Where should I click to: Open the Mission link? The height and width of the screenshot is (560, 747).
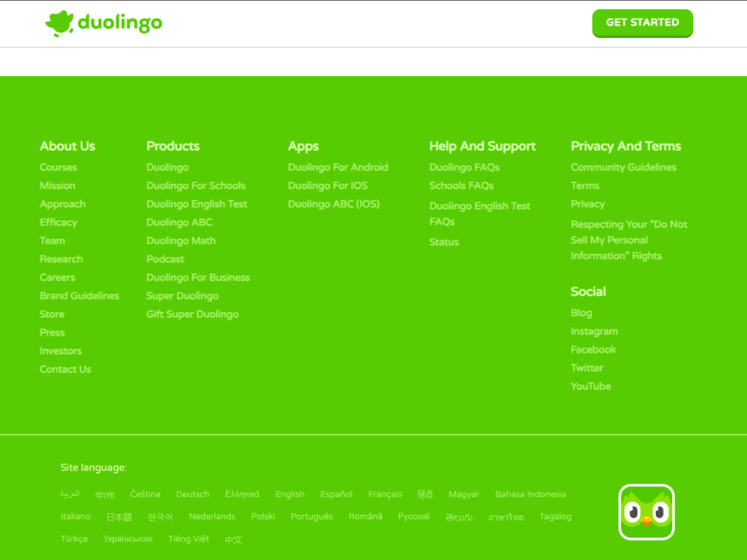coord(58,186)
